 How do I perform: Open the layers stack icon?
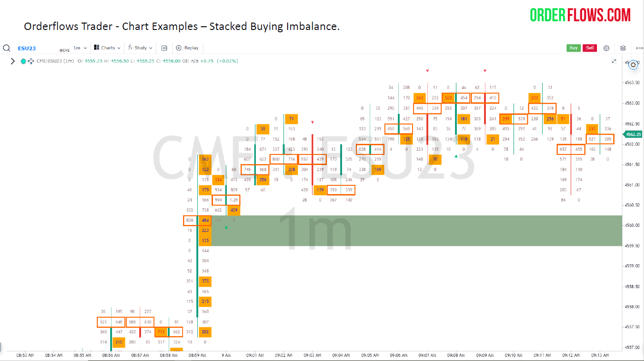[623, 48]
